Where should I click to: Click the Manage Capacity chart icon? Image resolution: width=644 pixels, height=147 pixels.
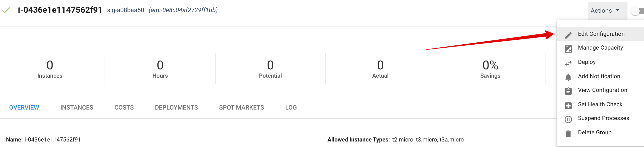pos(568,49)
